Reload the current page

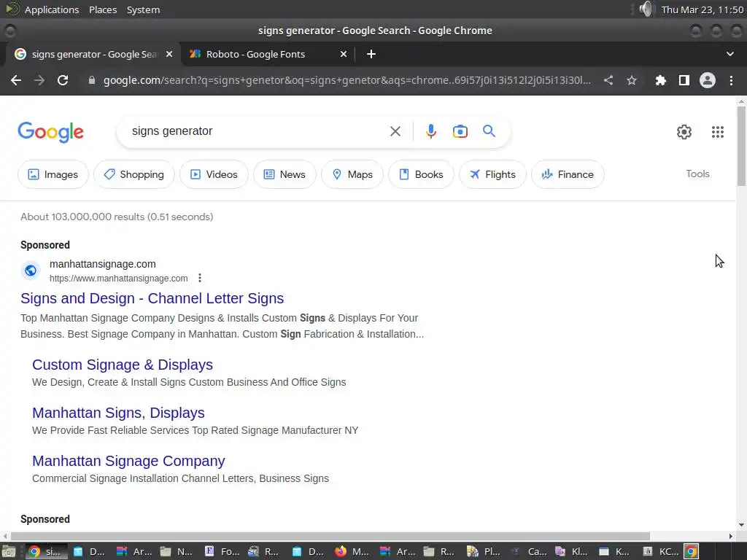tap(63, 80)
